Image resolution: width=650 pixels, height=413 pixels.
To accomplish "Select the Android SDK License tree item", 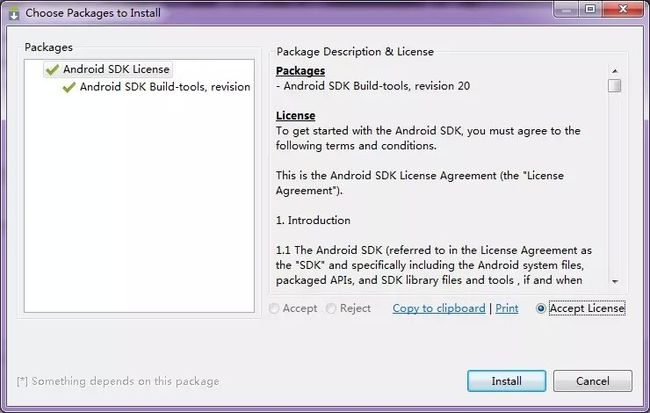I will [108, 69].
